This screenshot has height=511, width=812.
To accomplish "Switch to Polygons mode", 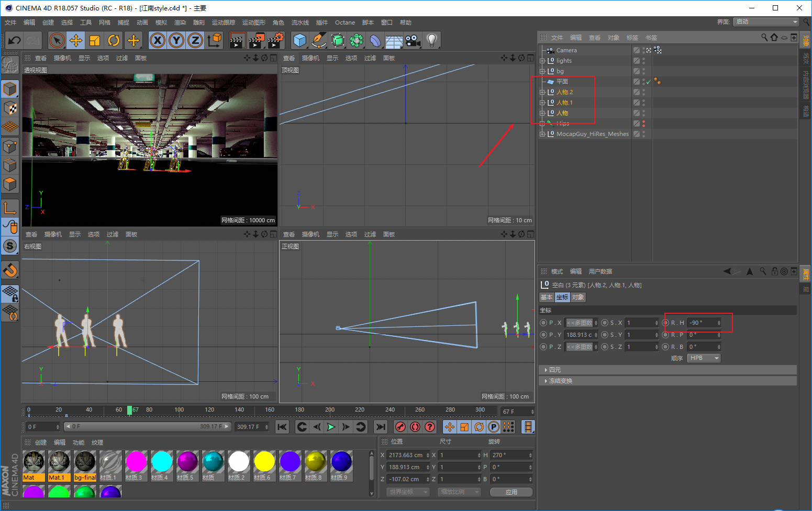I will tap(10, 184).
